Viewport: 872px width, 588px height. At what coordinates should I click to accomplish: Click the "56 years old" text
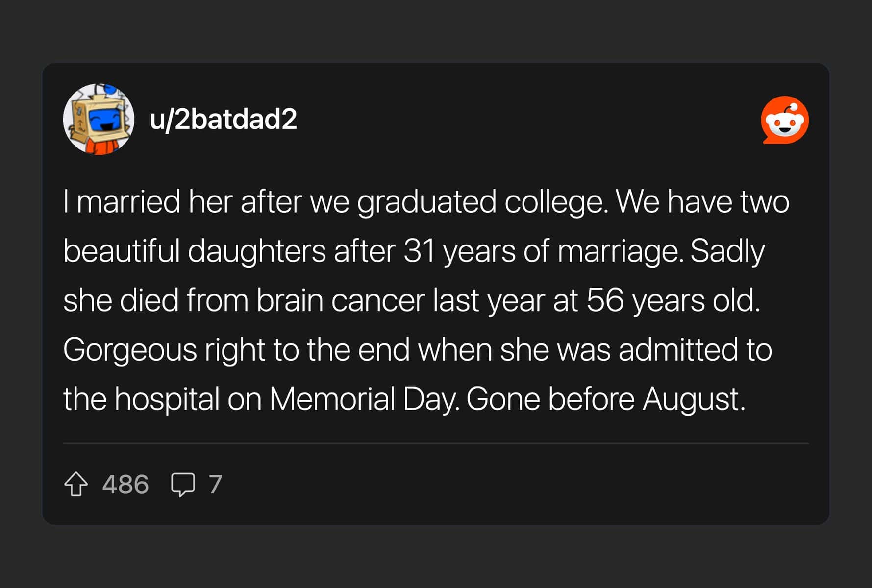[x=673, y=300]
